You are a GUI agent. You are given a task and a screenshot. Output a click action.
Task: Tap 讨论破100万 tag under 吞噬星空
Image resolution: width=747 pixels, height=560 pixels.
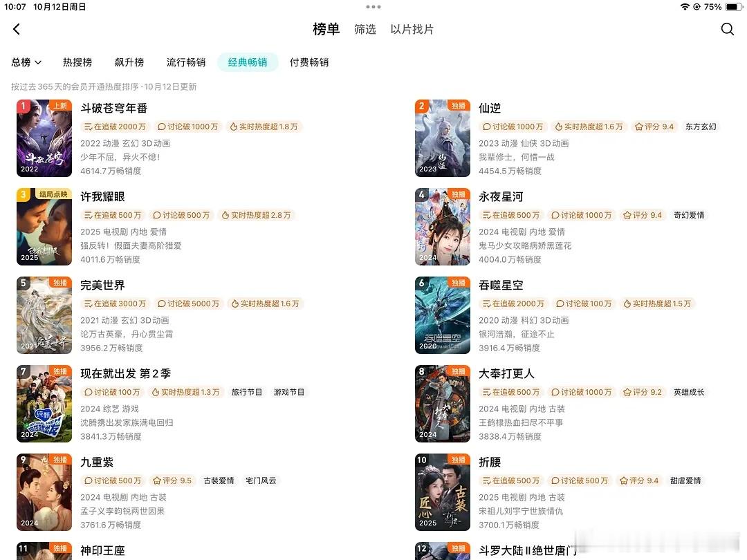584,304
